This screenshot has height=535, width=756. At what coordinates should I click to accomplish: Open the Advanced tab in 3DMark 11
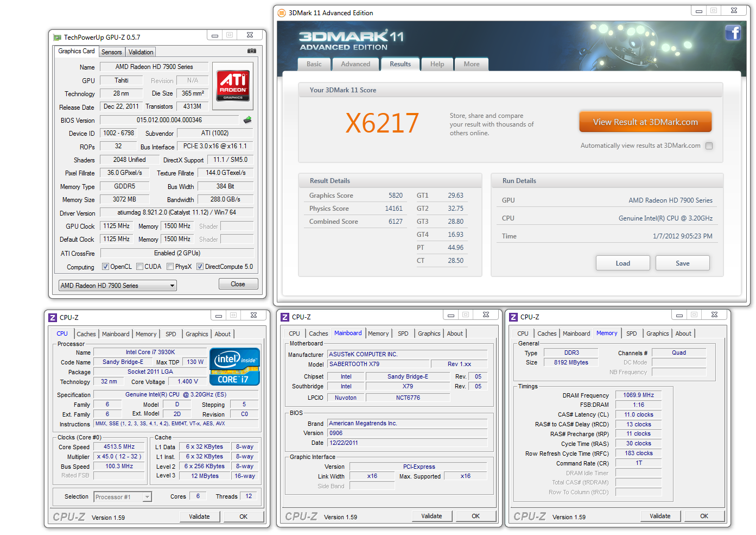tap(355, 64)
